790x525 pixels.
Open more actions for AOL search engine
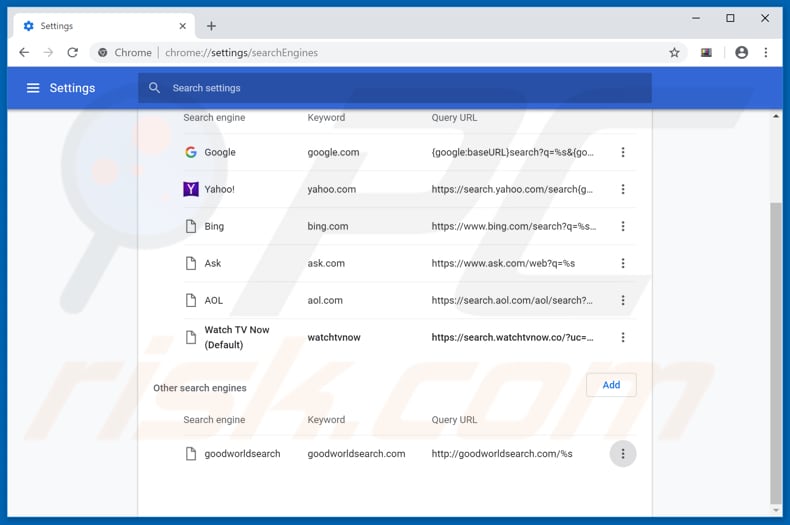623,300
